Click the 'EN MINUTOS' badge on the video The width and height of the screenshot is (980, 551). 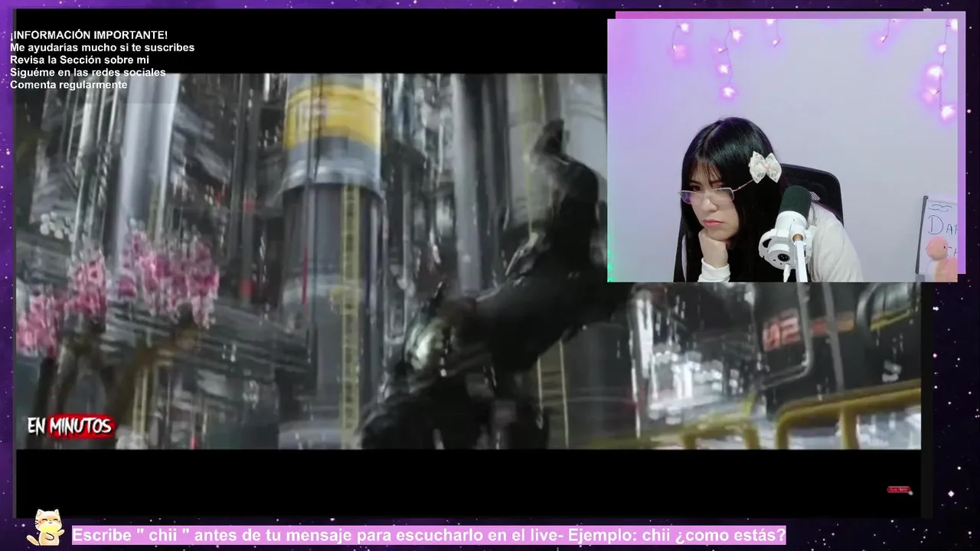(70, 427)
